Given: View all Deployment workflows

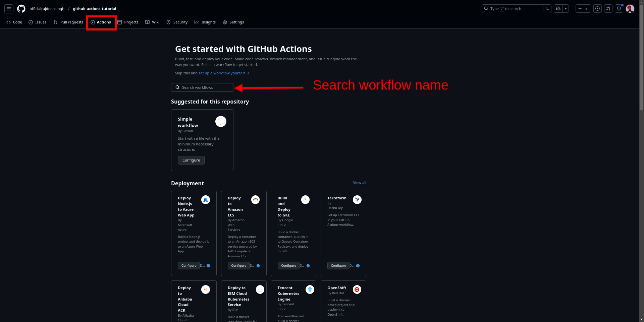Looking at the screenshot, I should pos(360,183).
